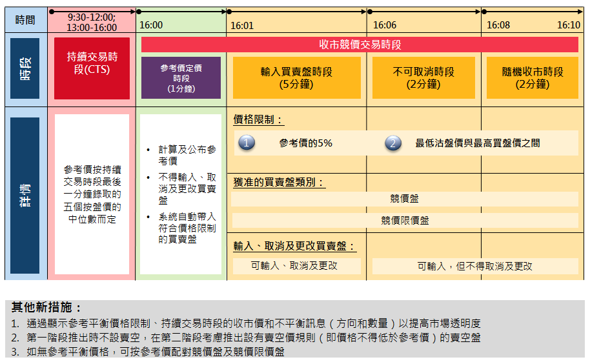Click the 價格限制 underlined heading
The height and width of the screenshot is (364, 590).
258,119
